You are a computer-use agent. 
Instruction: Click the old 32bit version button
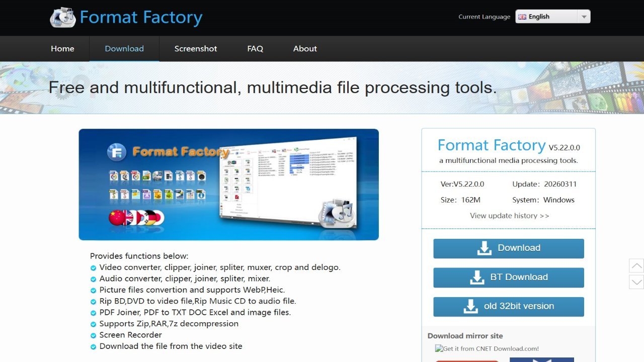point(509,307)
